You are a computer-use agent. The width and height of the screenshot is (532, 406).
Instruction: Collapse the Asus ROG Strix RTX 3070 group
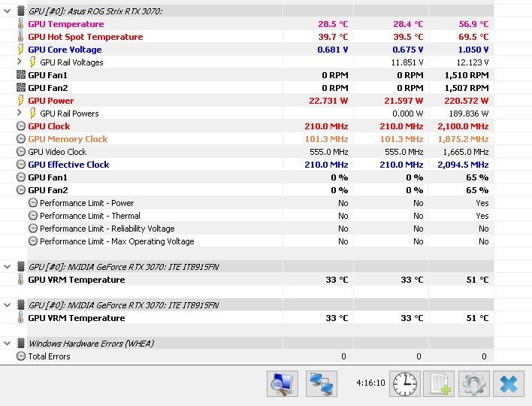click(7, 11)
